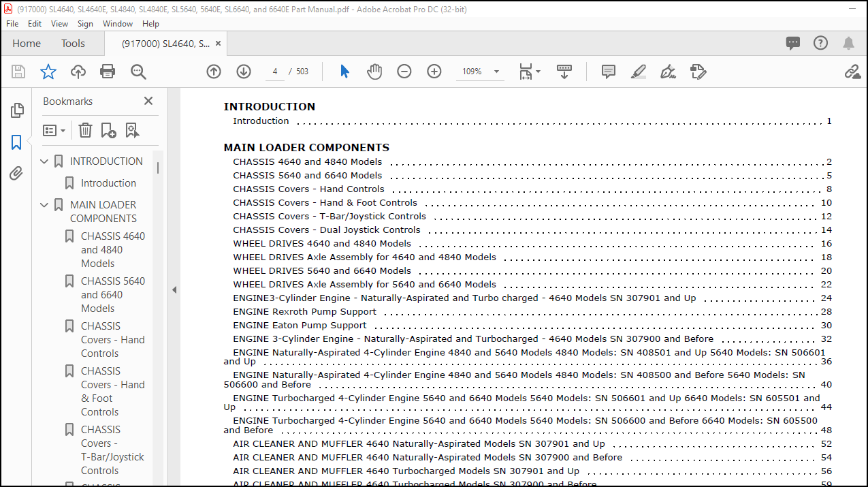Click the stamp tool icon

pyautogui.click(x=698, y=72)
